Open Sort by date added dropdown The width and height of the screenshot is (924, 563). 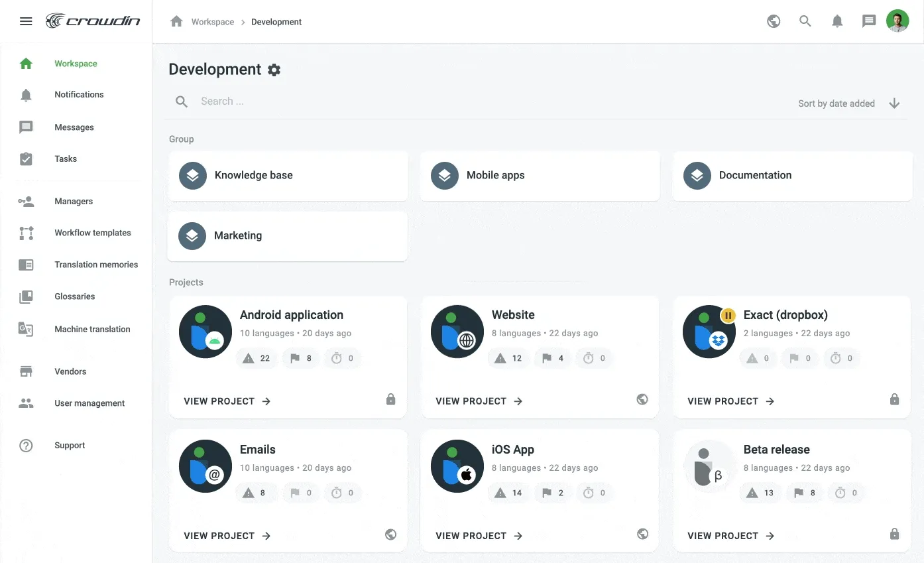(836, 103)
